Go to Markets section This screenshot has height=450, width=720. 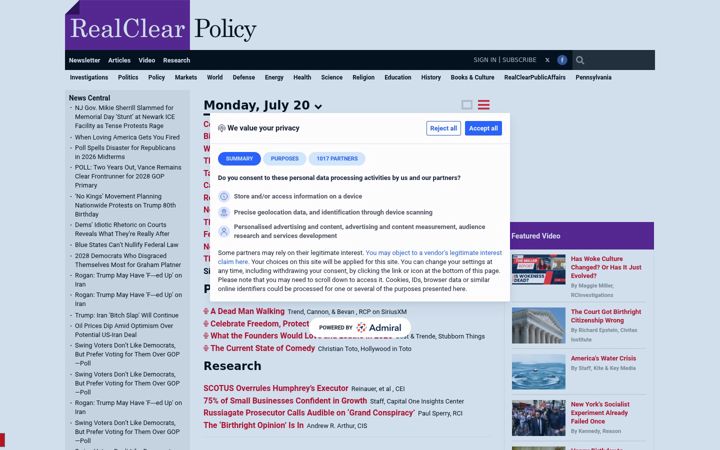pos(186,78)
